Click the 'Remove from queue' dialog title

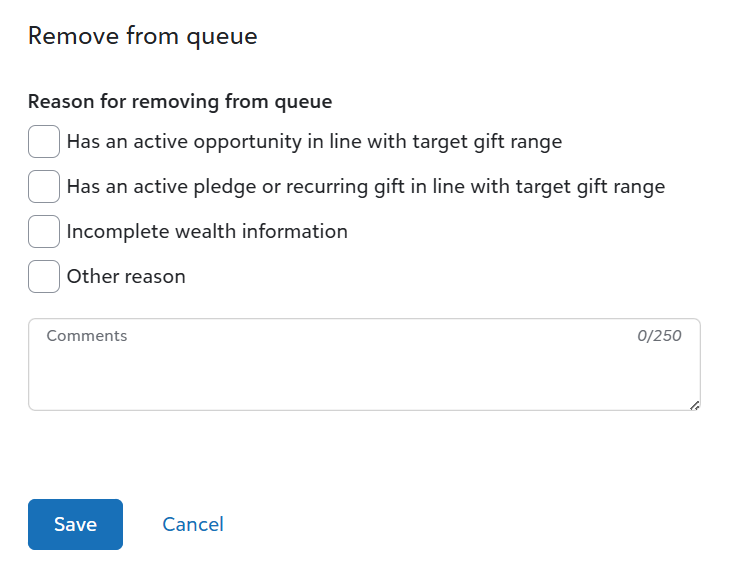pyautogui.click(x=142, y=37)
